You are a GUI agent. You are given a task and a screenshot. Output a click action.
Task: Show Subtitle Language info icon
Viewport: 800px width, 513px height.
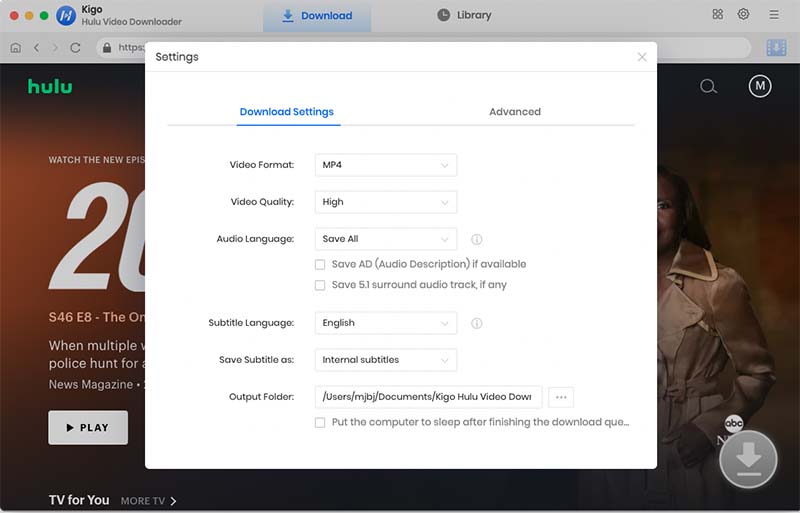(x=477, y=323)
